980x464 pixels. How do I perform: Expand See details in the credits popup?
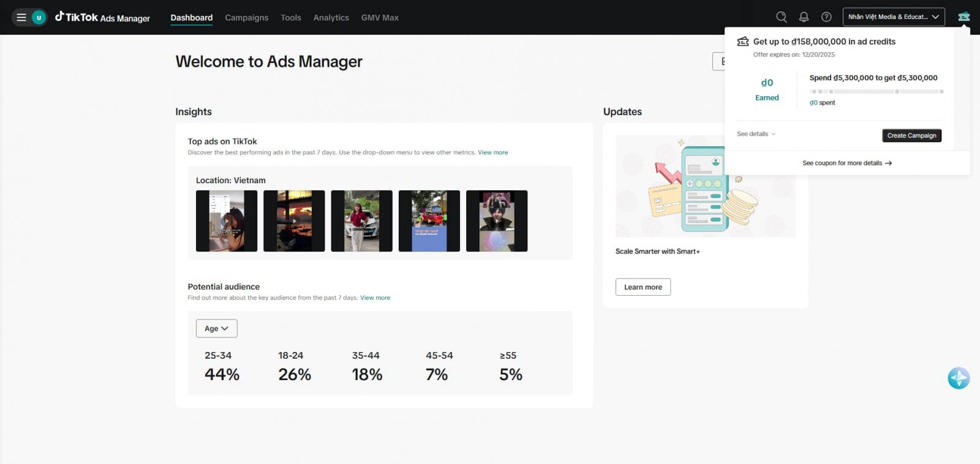click(756, 134)
